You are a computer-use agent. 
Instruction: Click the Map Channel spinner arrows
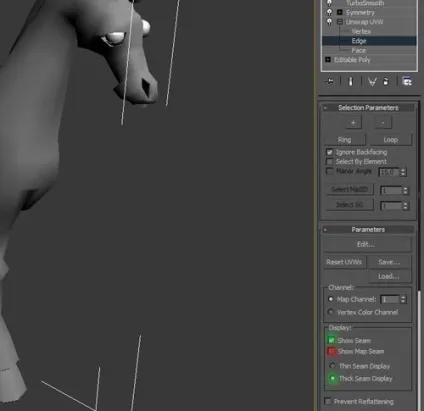pos(403,299)
